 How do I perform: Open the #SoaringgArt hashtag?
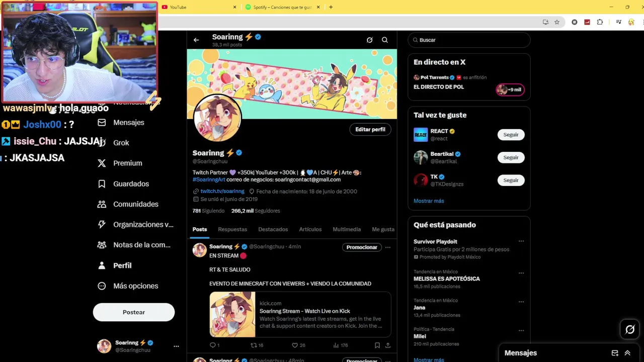(x=209, y=180)
